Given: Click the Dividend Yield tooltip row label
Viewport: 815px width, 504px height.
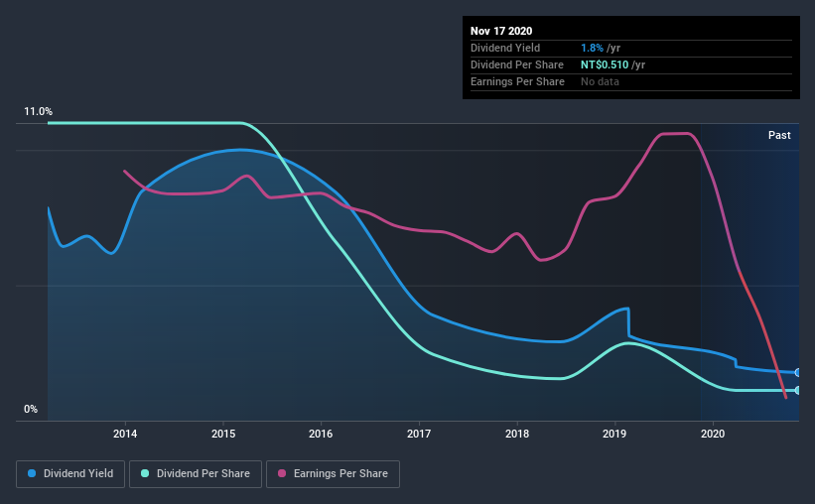Looking at the screenshot, I should pyautogui.click(x=505, y=48).
